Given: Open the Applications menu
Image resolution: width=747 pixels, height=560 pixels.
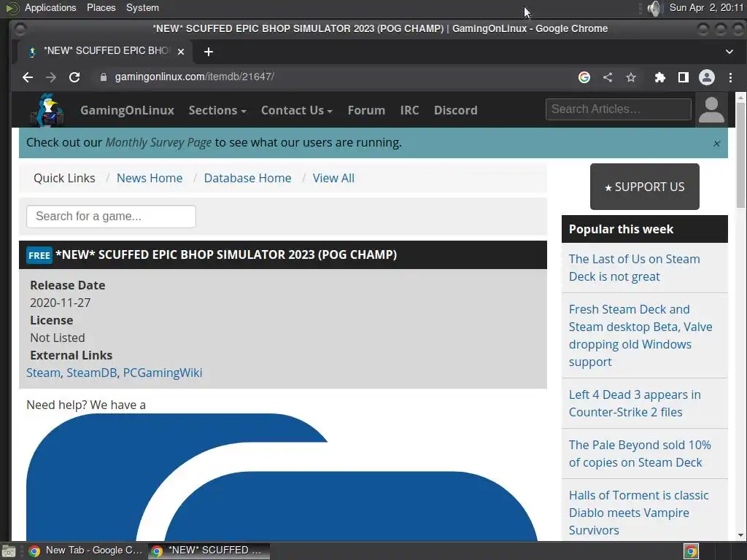Looking at the screenshot, I should point(50,7).
